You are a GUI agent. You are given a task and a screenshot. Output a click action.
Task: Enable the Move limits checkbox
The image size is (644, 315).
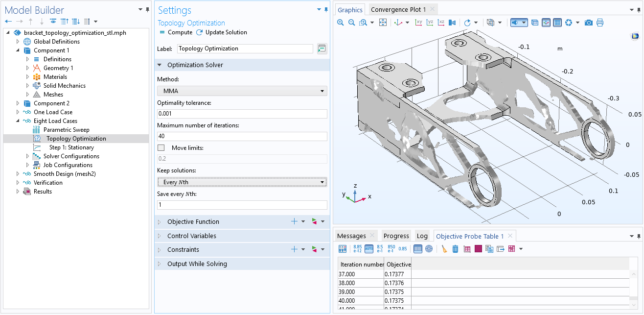[x=161, y=148]
